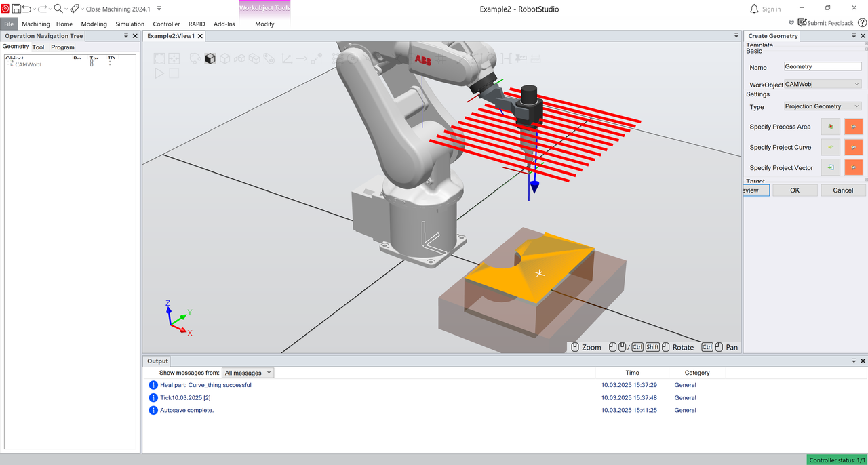This screenshot has height=465, width=868.
Task: Open the Modify tab under Workobject Tools
Action: pos(264,24)
